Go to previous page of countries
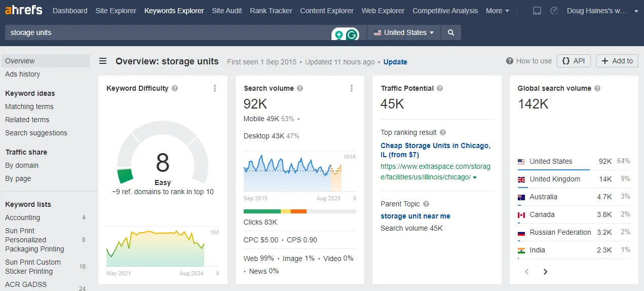Viewport: 644px width, 291px height. 527,272
